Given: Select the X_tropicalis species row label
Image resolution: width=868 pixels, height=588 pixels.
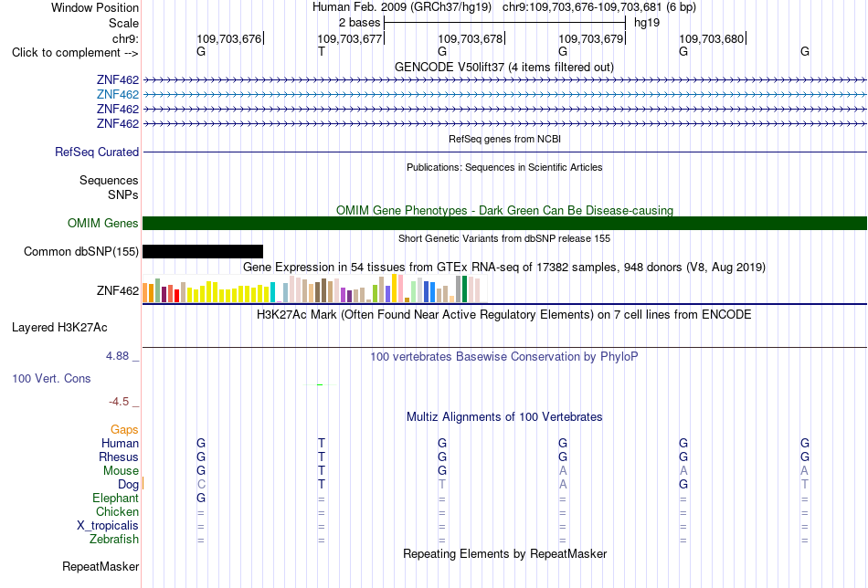Looking at the screenshot, I should (108, 526).
